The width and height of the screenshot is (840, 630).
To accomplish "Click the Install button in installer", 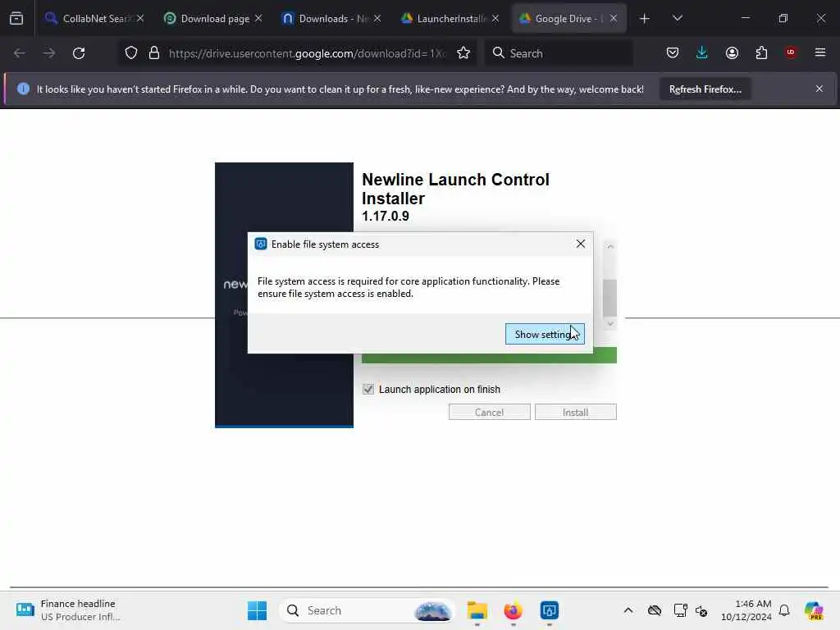I will [575, 413].
